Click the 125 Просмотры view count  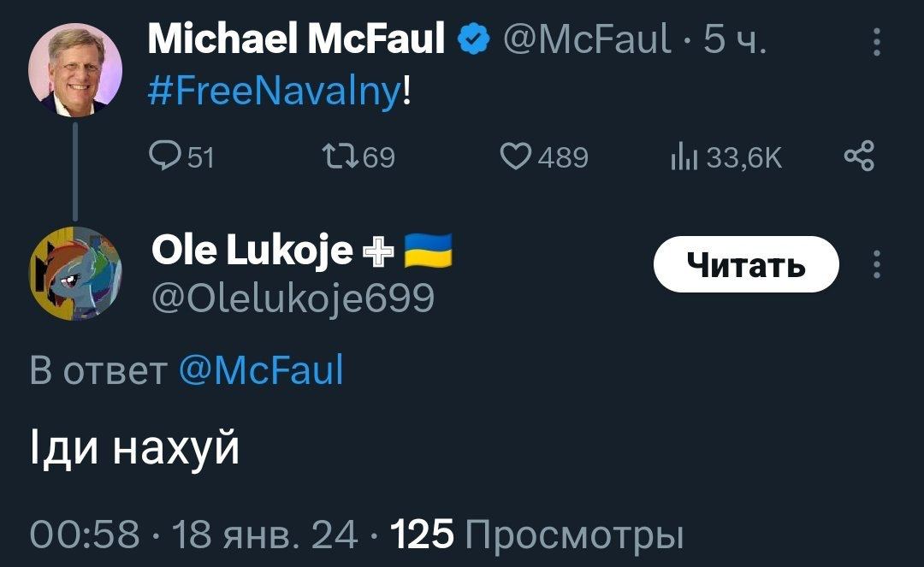pos(537,535)
